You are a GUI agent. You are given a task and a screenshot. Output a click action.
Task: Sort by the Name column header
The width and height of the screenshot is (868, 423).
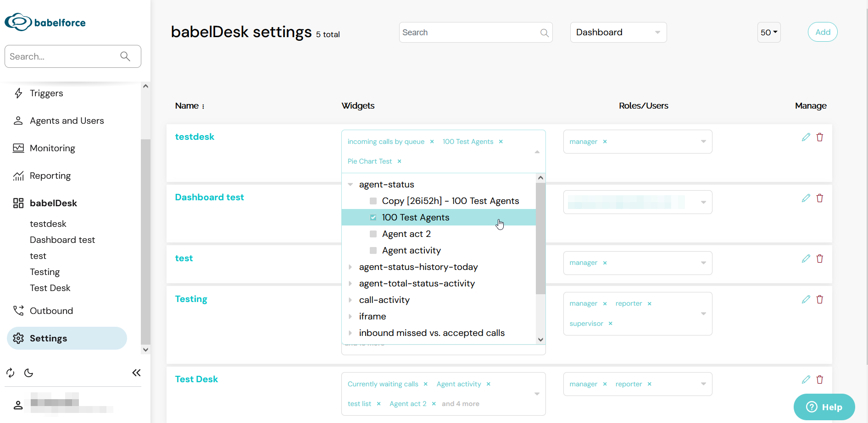click(189, 106)
